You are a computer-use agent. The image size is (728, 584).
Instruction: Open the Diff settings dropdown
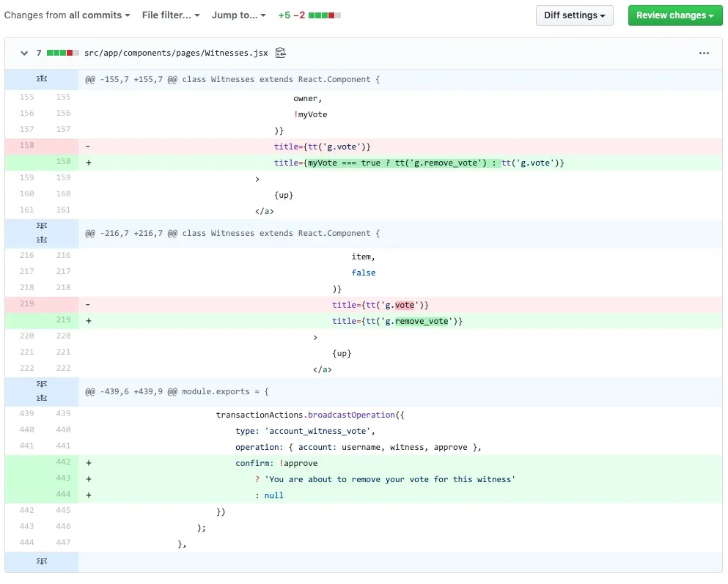[574, 15]
